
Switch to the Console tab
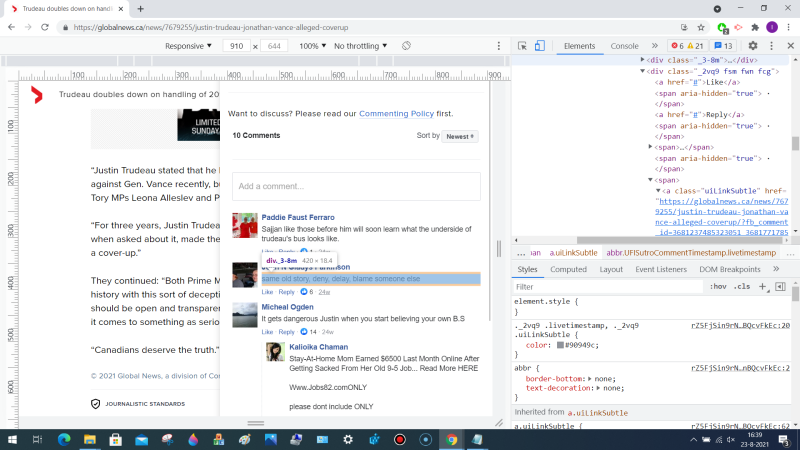tap(624, 46)
